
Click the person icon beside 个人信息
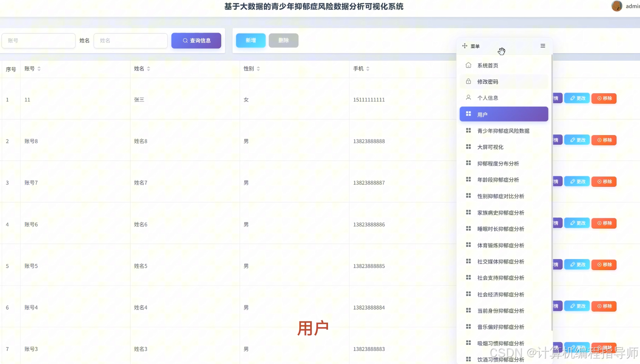tap(468, 97)
